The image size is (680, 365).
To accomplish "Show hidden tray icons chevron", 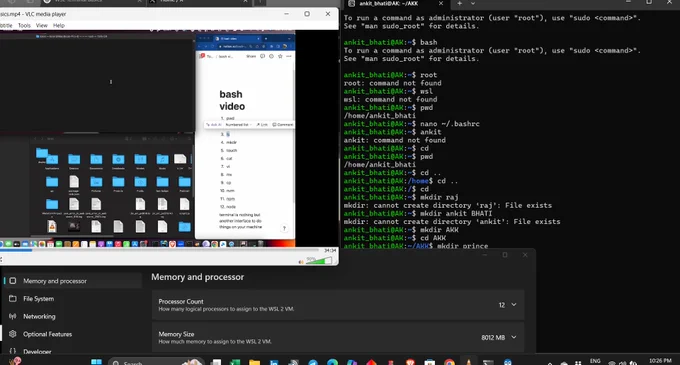I will (x=550, y=363).
